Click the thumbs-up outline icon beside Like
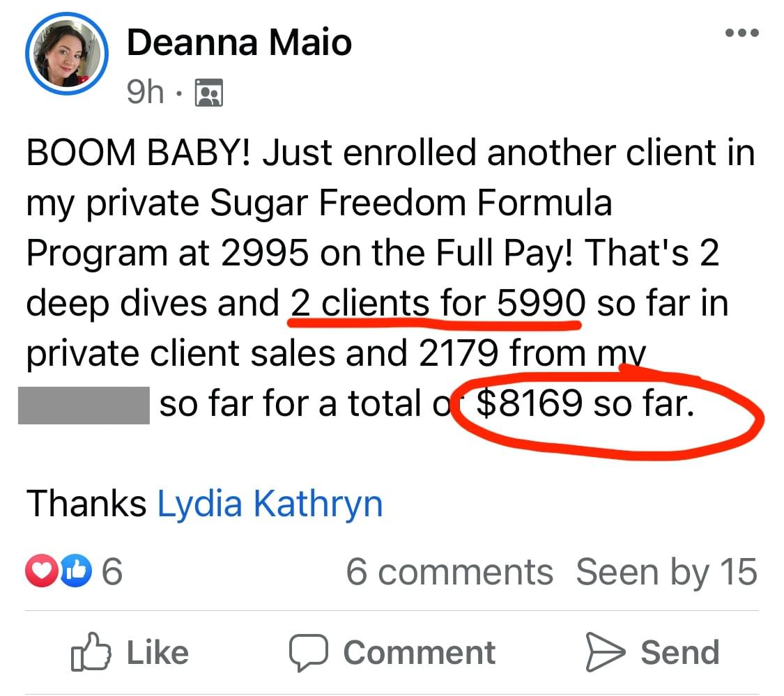The width and height of the screenshot is (784, 696). pos(91,653)
